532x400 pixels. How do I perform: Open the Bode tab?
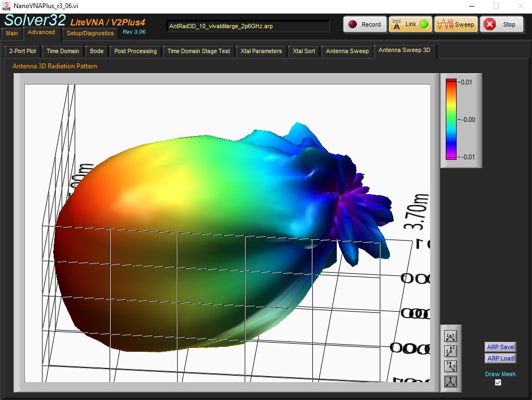[x=97, y=51]
